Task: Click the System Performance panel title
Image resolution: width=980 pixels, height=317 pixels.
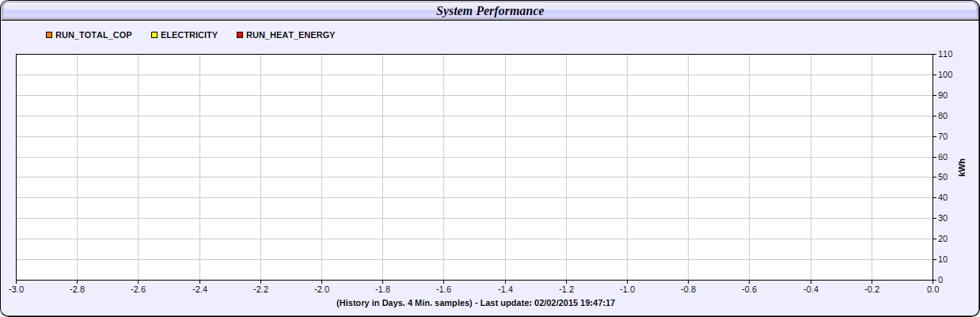Action: pos(490,11)
